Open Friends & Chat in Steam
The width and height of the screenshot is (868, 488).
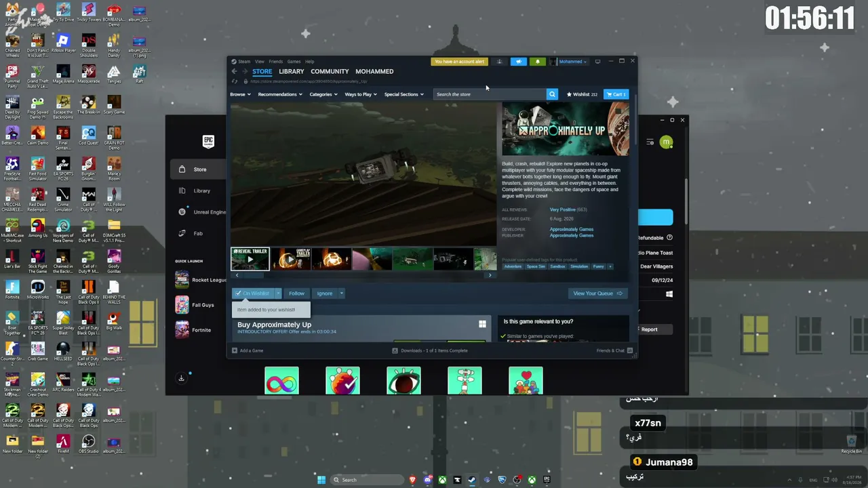(x=614, y=350)
